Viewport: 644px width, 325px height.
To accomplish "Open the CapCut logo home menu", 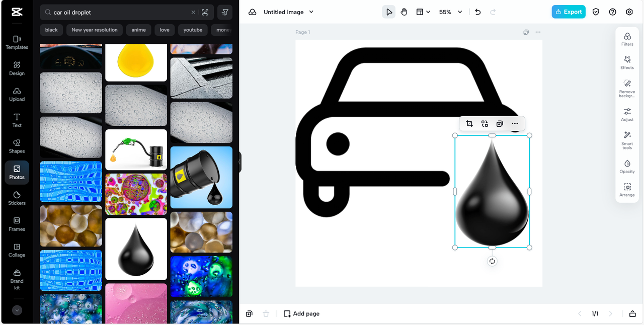I will point(17,12).
